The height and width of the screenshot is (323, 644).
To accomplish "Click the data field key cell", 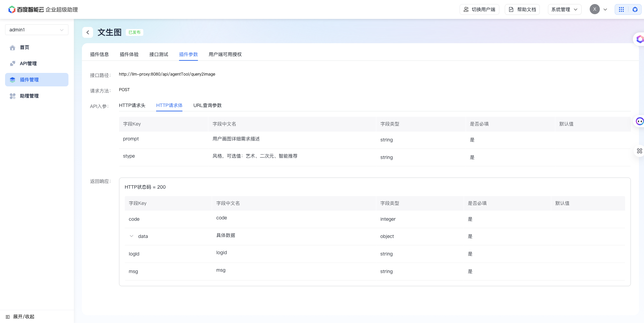I will coord(143,236).
